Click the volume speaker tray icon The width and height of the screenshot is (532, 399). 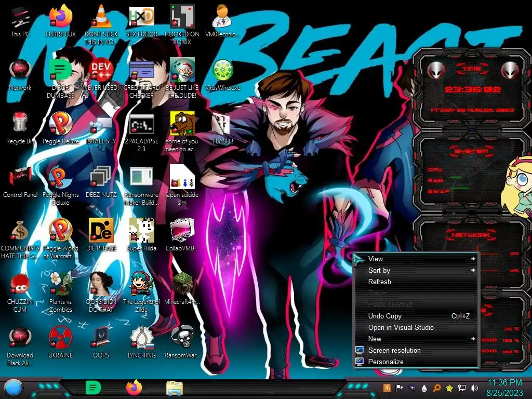[x=474, y=388]
